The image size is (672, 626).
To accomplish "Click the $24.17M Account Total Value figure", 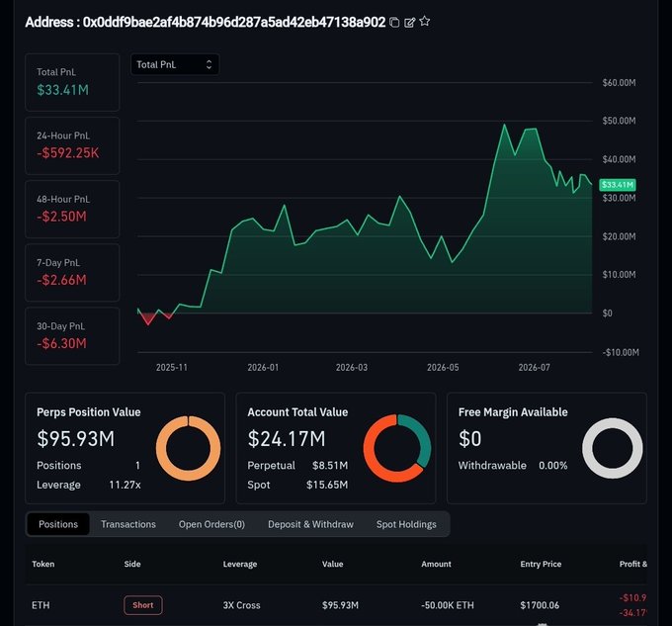I will point(287,439).
